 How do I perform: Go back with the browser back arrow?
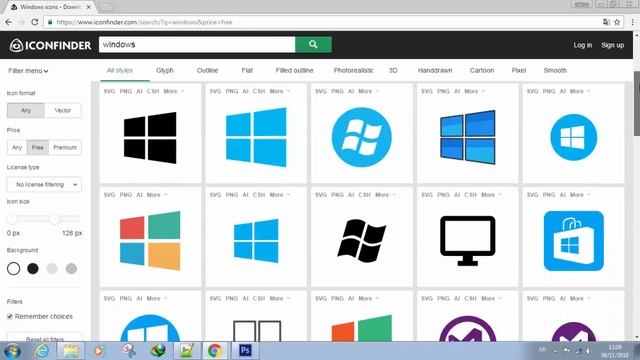coord(9,22)
